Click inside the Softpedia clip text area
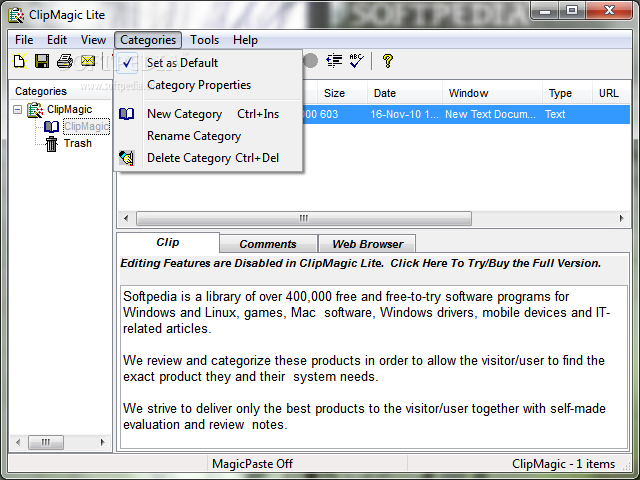This screenshot has width=640, height=480. tap(373, 367)
